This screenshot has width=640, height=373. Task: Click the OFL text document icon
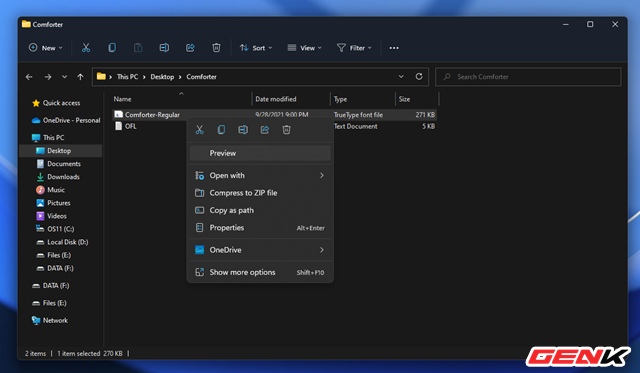pos(118,126)
